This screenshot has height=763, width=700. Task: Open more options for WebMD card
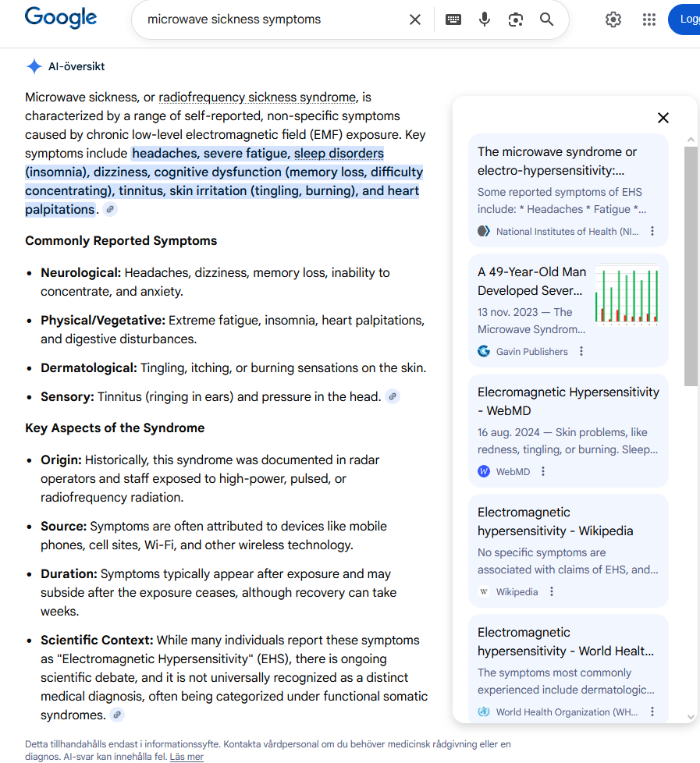click(543, 471)
